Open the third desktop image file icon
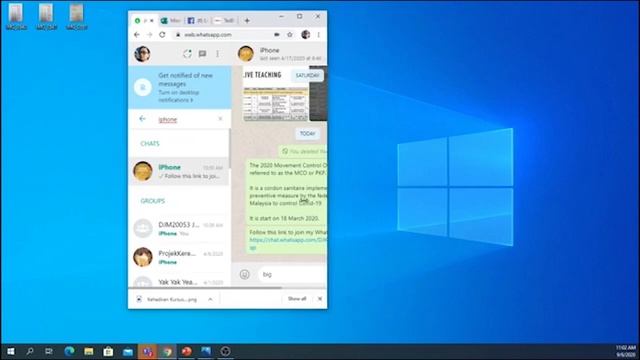The height and width of the screenshot is (360, 640). (x=76, y=16)
